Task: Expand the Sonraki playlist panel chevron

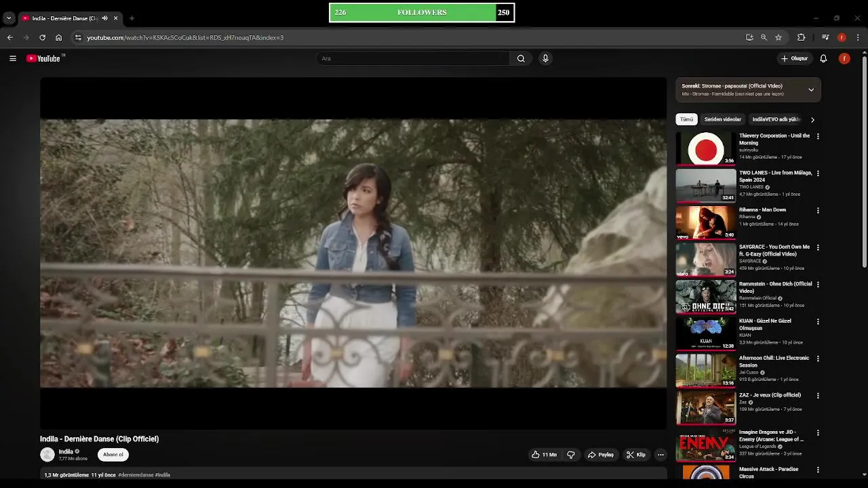Action: coord(811,89)
